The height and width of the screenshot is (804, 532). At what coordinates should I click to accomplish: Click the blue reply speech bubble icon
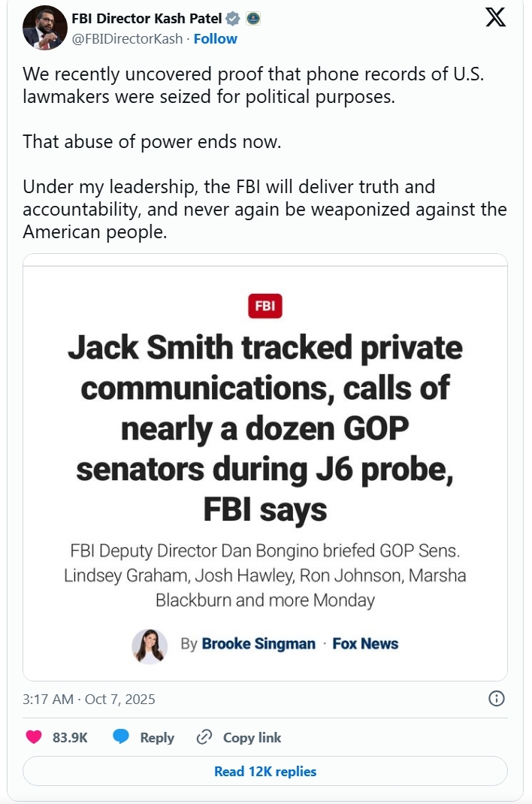pyautogui.click(x=121, y=737)
